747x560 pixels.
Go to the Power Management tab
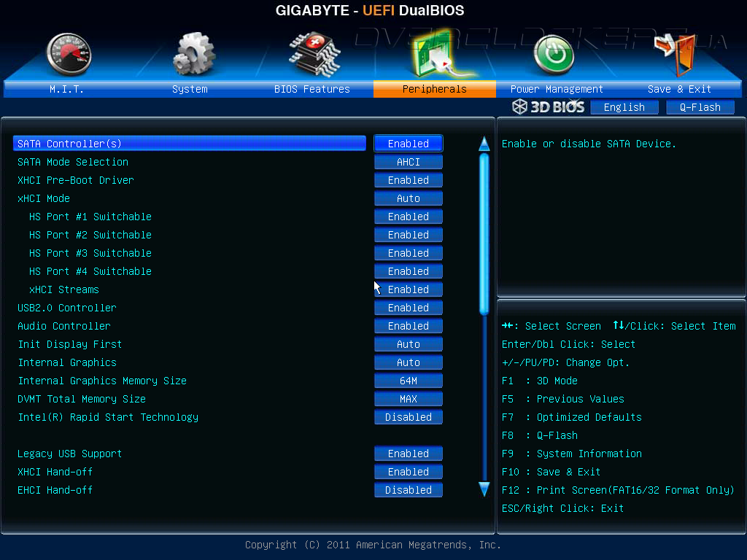[x=557, y=89]
